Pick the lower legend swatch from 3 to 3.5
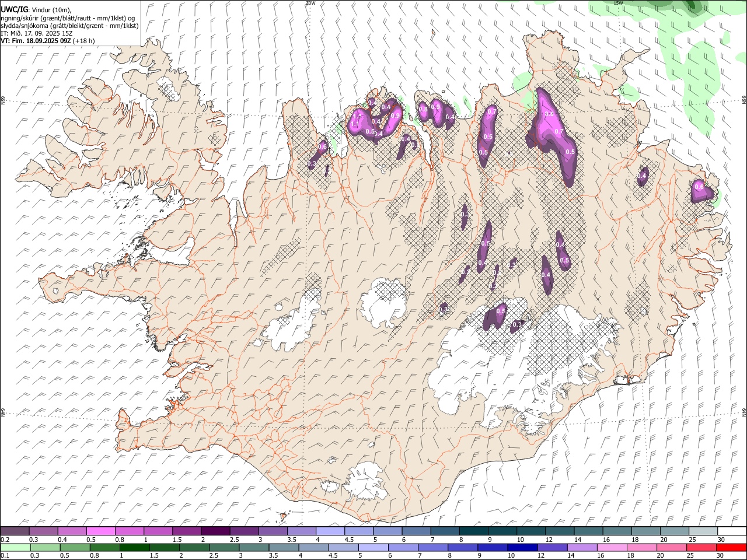The height and width of the screenshot is (560, 747). pos(254,547)
